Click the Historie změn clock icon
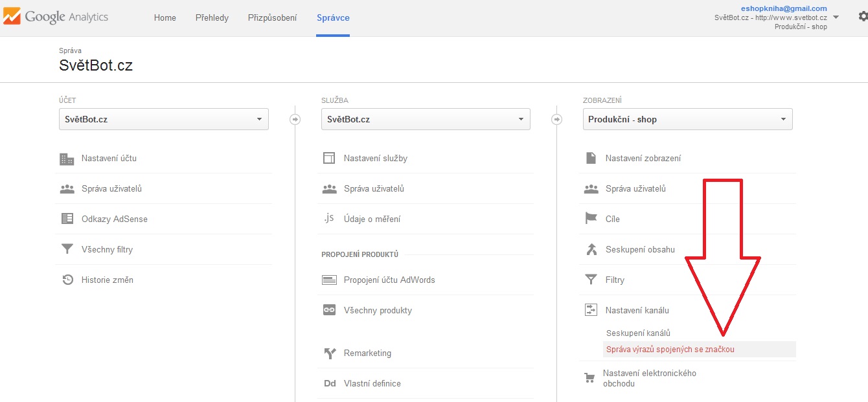868x402 pixels. 67,280
